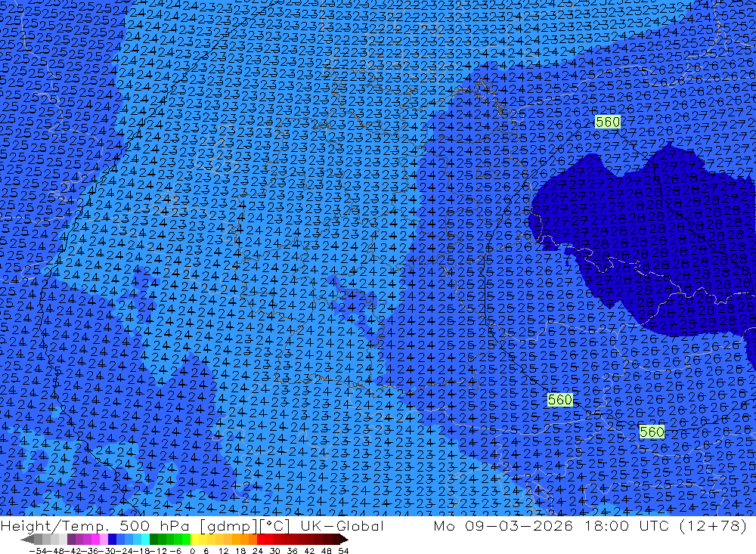756x554 pixels.
Task: Select the darkest blue swatch above -30
Action: 113,540
